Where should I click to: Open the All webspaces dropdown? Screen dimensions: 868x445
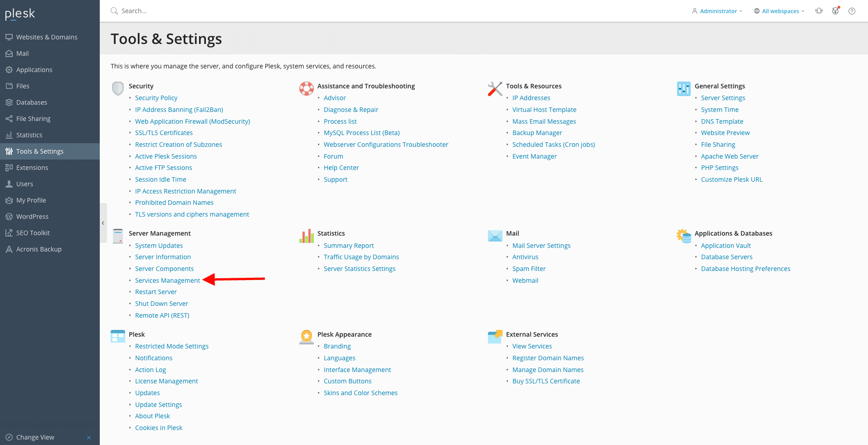[779, 11]
